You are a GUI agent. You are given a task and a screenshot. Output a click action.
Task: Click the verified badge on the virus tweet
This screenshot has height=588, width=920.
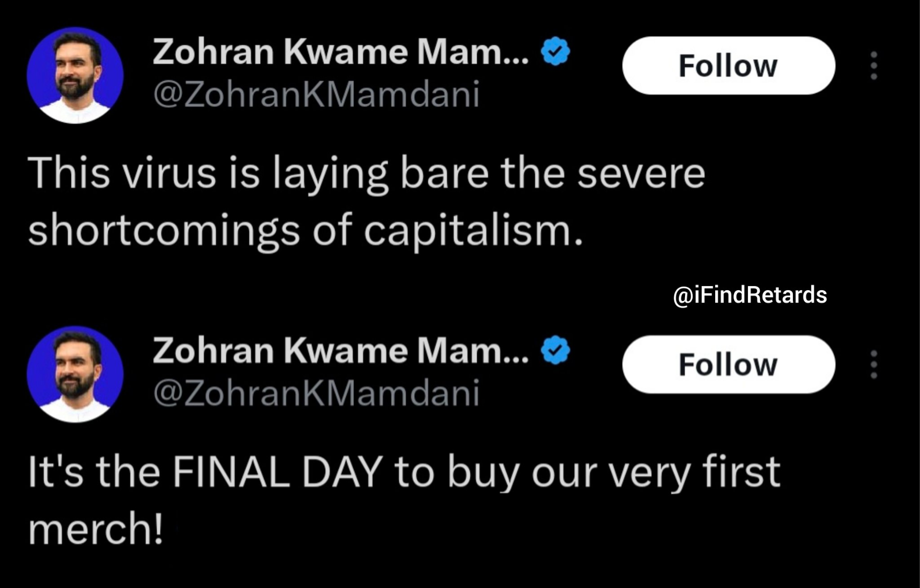pyautogui.click(x=555, y=51)
